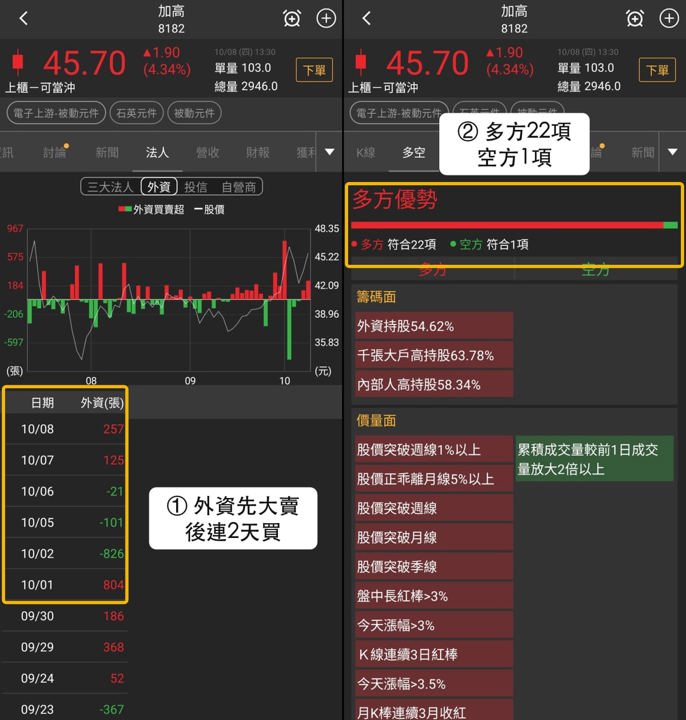Select 10/06 row showing -21
Viewport: 686px width, 720px height.
[66, 491]
